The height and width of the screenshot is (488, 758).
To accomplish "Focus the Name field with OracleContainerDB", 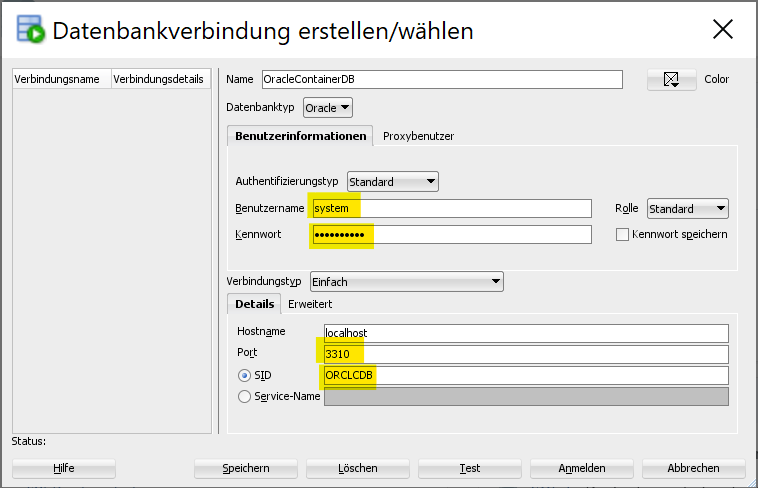I will (442, 79).
